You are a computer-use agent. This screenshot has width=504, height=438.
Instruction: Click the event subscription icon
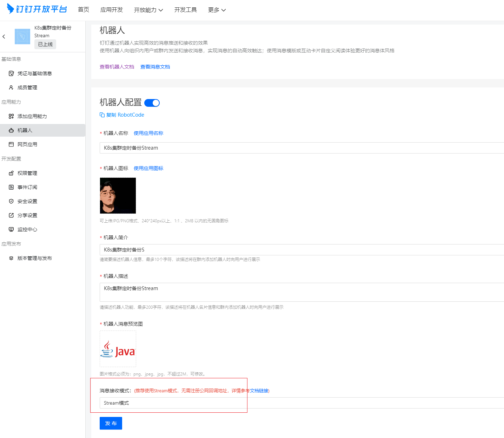click(x=11, y=187)
